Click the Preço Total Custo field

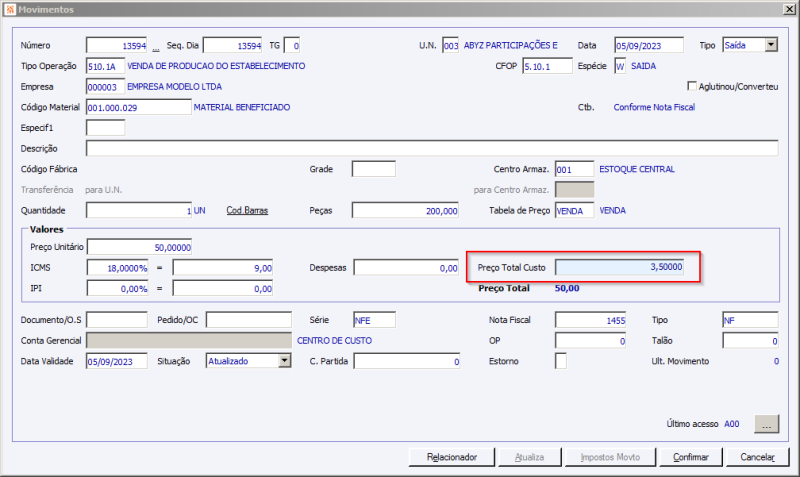coord(619,267)
